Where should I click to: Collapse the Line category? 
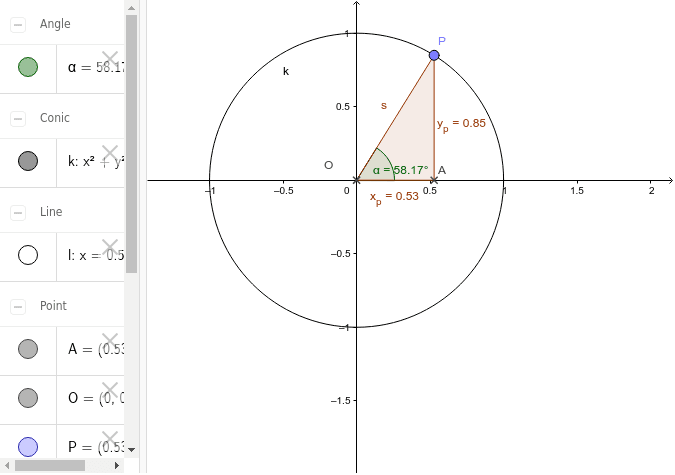(18, 212)
